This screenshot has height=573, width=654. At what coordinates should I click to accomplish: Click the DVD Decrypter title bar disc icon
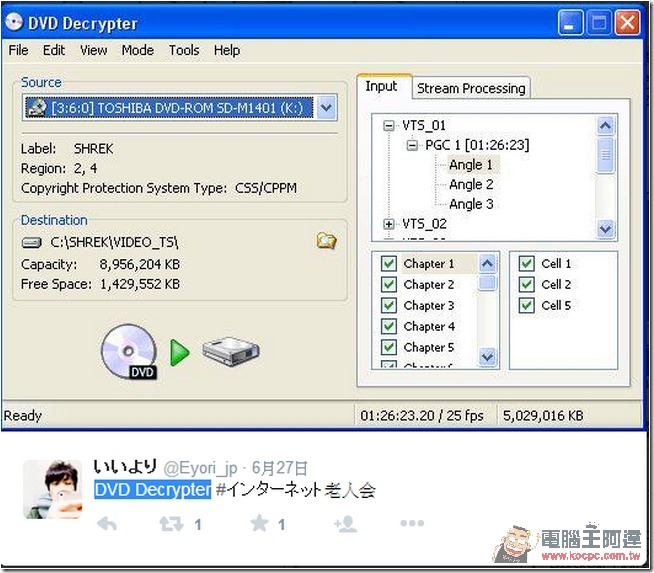pos(14,22)
